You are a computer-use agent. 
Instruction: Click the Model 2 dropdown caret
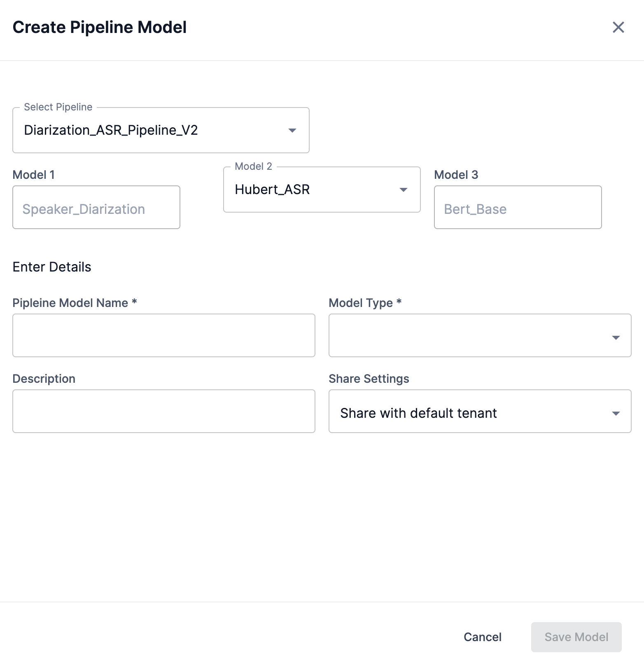(403, 190)
